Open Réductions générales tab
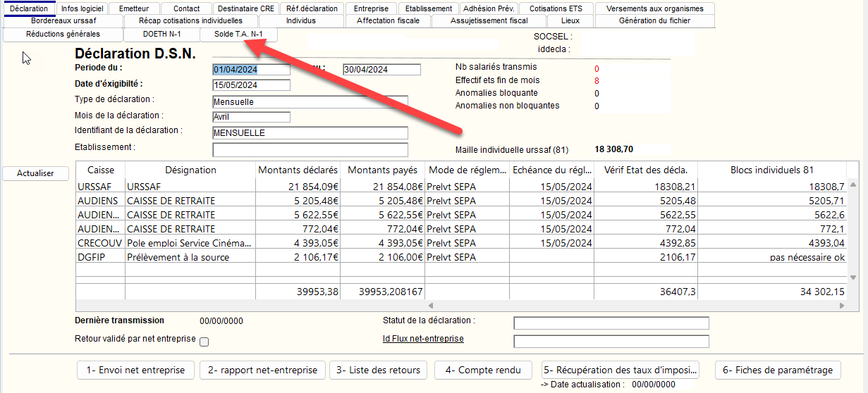The image size is (868, 393). point(63,34)
